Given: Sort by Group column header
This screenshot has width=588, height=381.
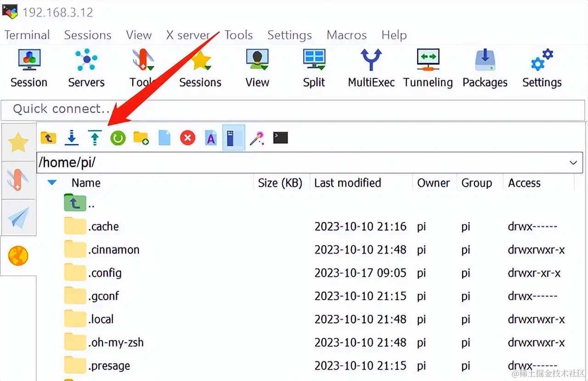Looking at the screenshot, I should click(477, 183).
